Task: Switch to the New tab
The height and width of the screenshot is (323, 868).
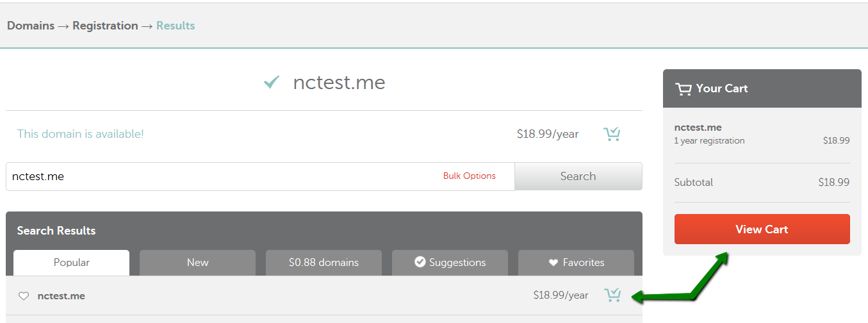Action: pos(197,263)
